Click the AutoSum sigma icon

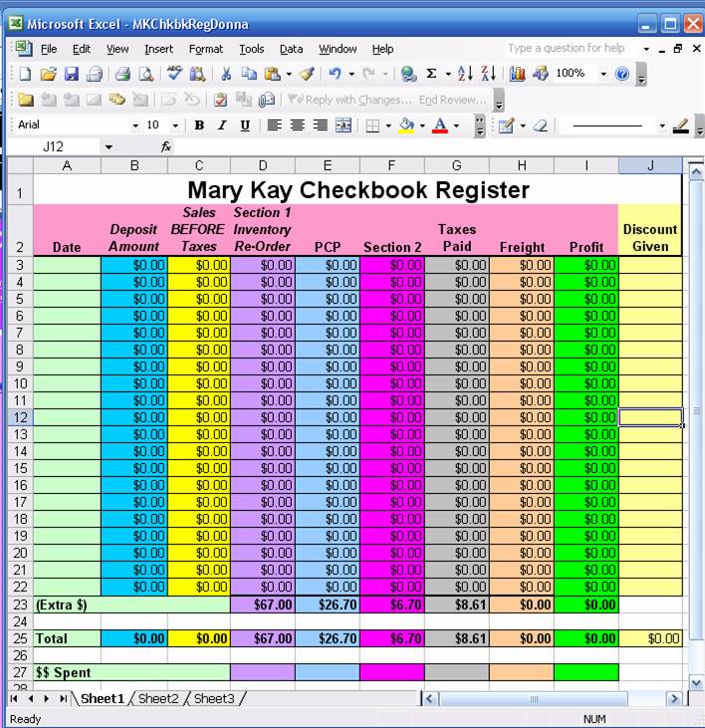431,74
